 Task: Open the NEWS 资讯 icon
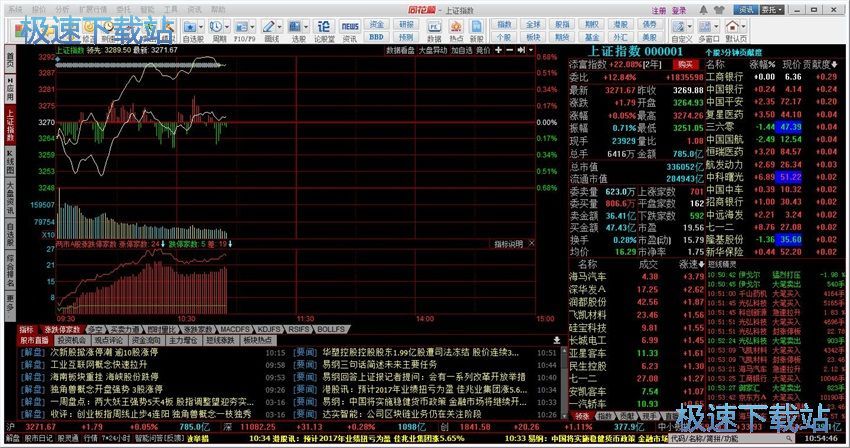pos(350,27)
